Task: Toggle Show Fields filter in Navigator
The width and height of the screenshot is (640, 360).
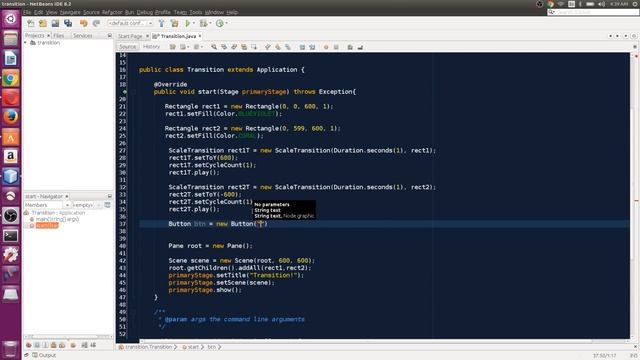Action: point(37,345)
